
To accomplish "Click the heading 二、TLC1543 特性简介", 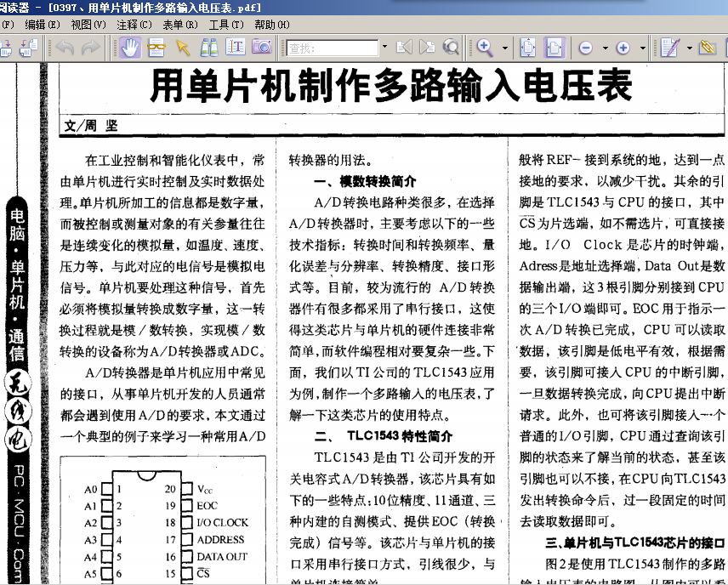I will 384,436.
